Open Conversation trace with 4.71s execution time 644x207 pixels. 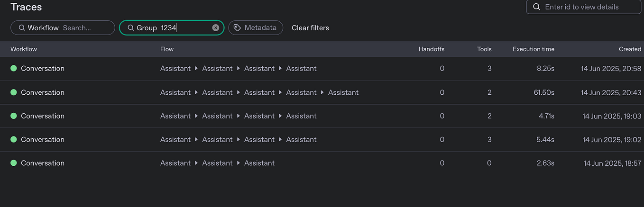(43, 116)
